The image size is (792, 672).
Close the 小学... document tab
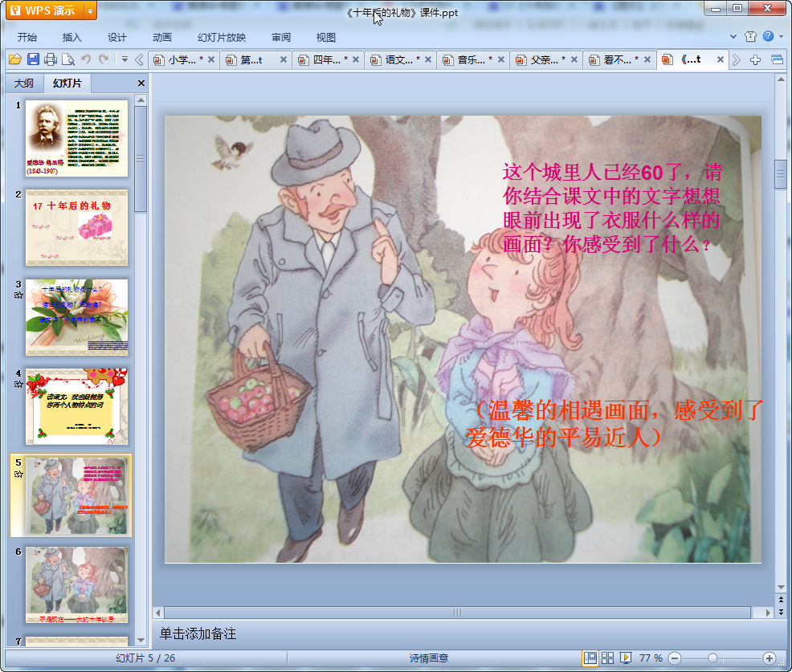(x=211, y=59)
